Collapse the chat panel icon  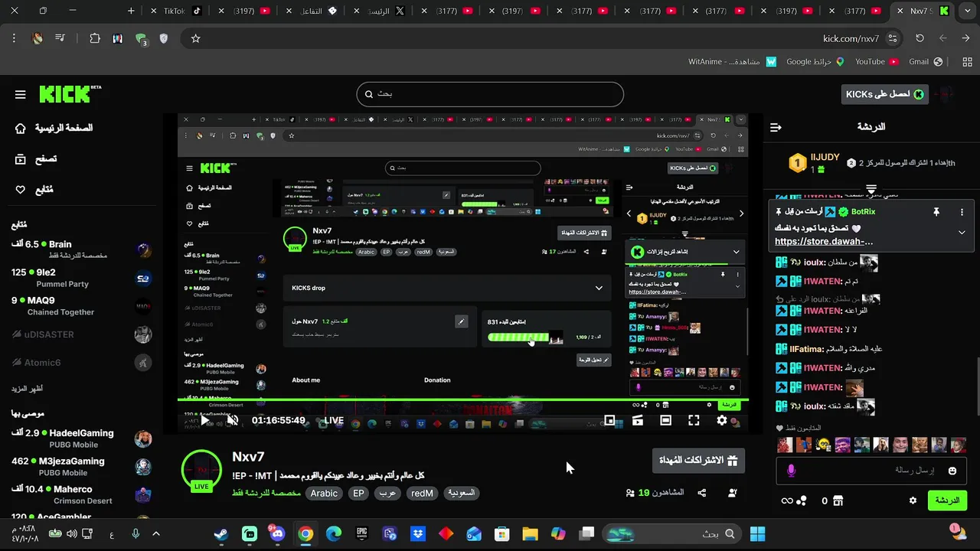[x=776, y=127]
